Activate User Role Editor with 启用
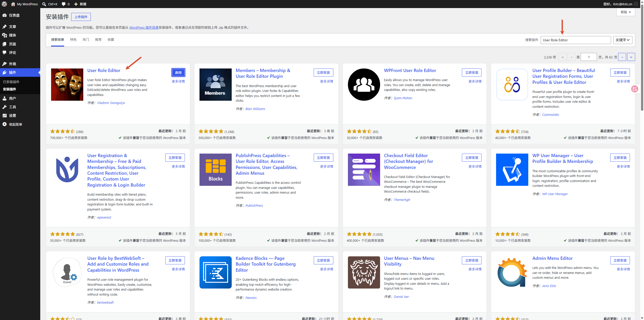Viewport: 644px width, 320px height. click(178, 73)
